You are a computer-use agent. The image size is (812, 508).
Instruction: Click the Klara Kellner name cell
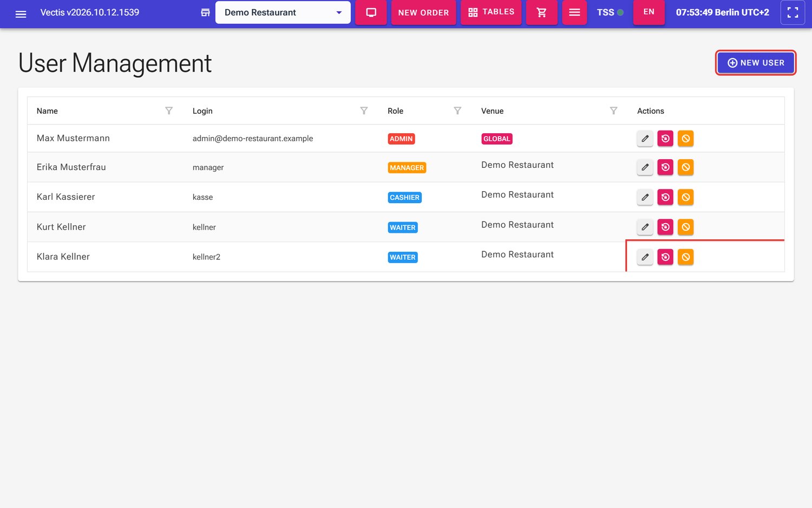[63, 257]
